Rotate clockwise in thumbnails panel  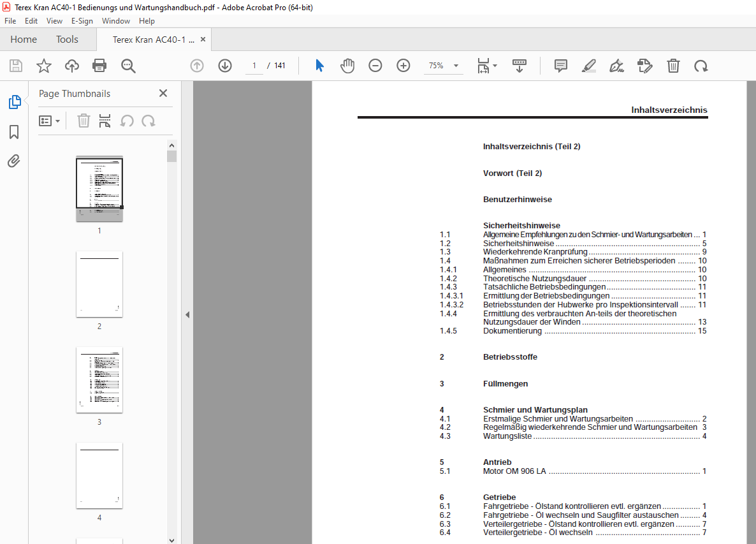[x=149, y=121]
